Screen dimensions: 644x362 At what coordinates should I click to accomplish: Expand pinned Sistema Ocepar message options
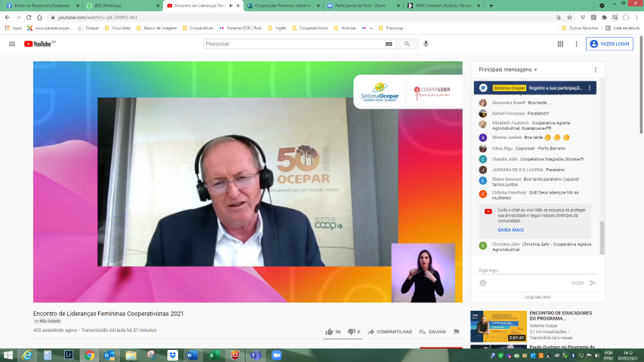pyautogui.click(x=590, y=87)
